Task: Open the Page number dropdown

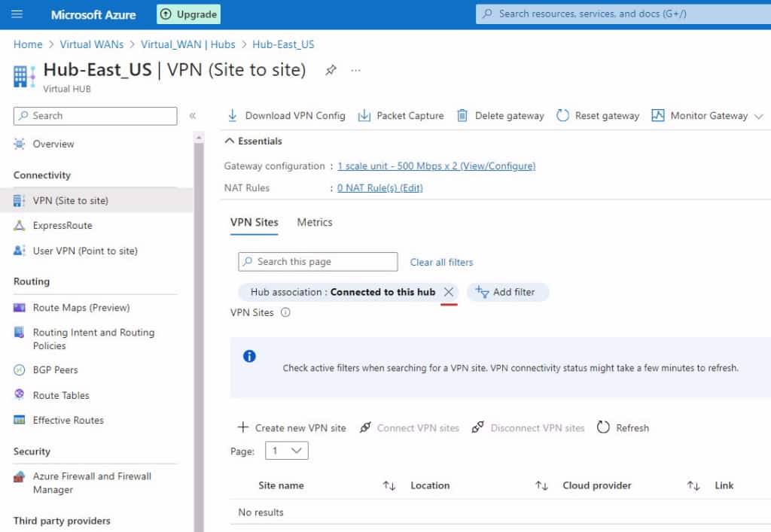Action: pos(287,450)
